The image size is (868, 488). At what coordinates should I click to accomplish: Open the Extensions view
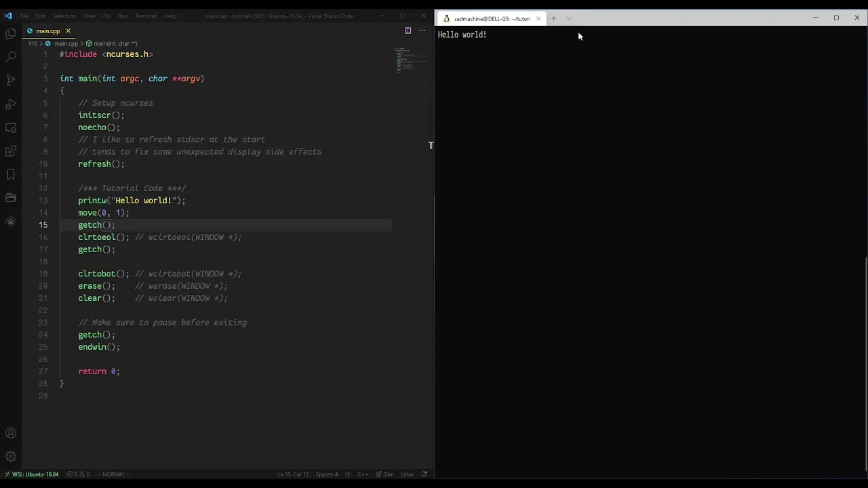[x=11, y=151]
